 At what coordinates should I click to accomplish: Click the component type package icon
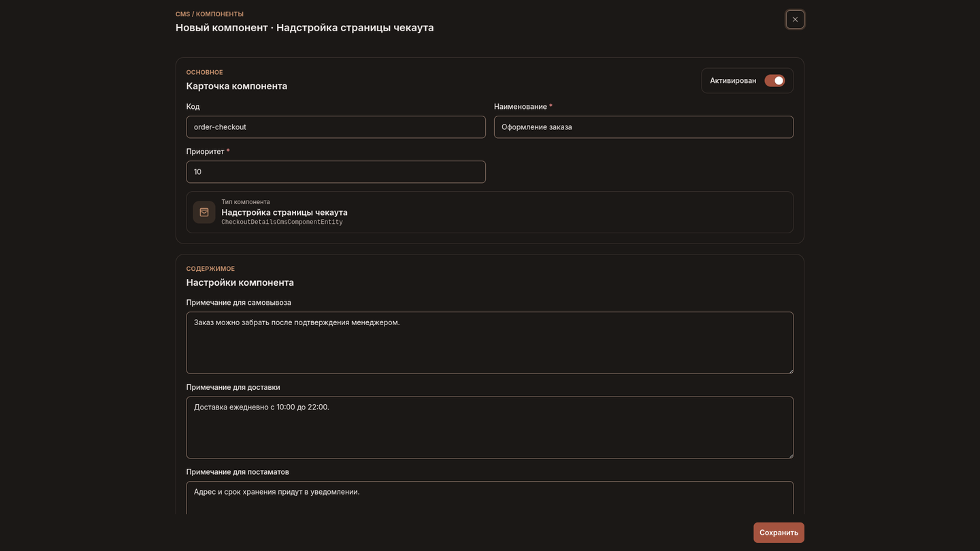[x=204, y=212]
